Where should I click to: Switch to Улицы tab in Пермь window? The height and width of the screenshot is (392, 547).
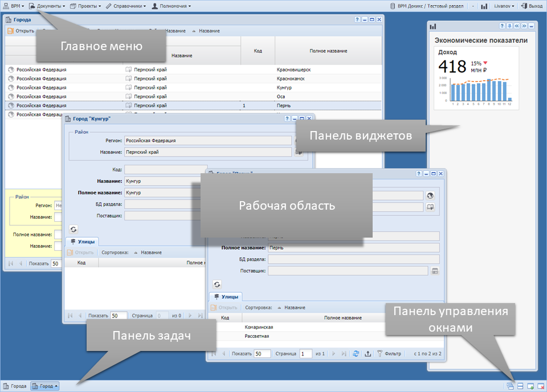[226, 297]
